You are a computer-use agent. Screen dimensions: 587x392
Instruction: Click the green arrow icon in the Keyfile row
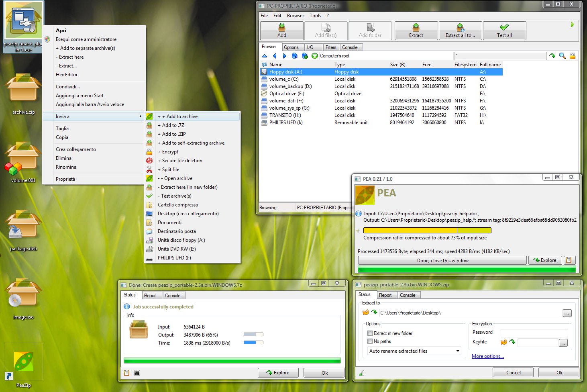click(512, 342)
